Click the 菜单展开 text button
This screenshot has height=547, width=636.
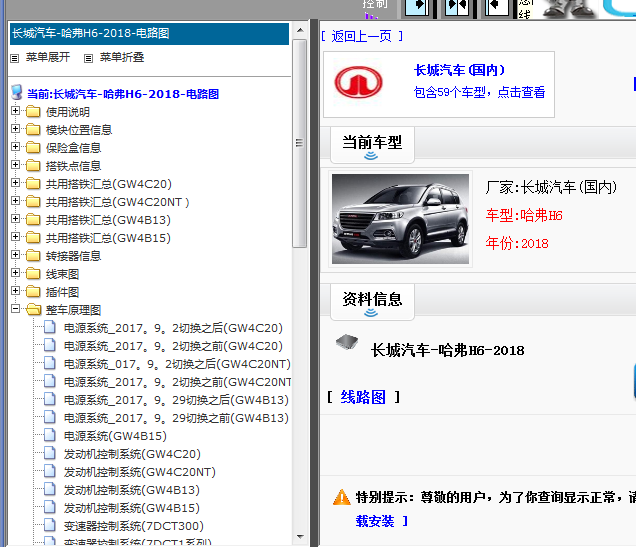(48, 57)
